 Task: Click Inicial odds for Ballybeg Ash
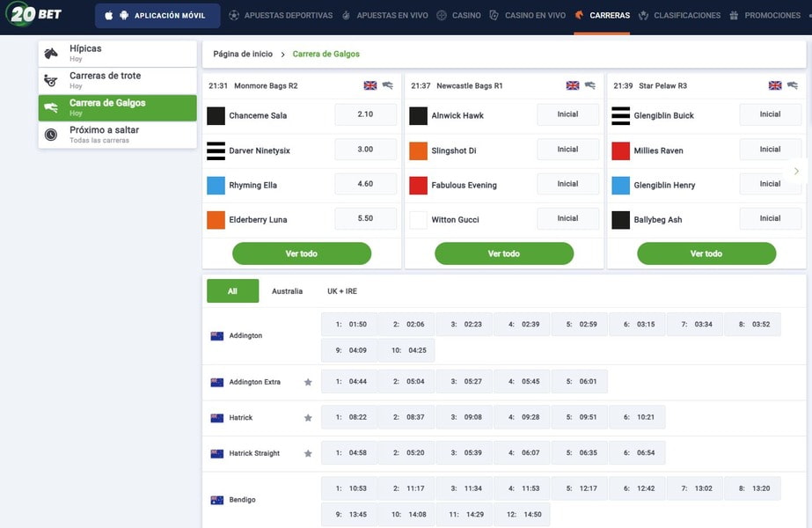(771, 218)
